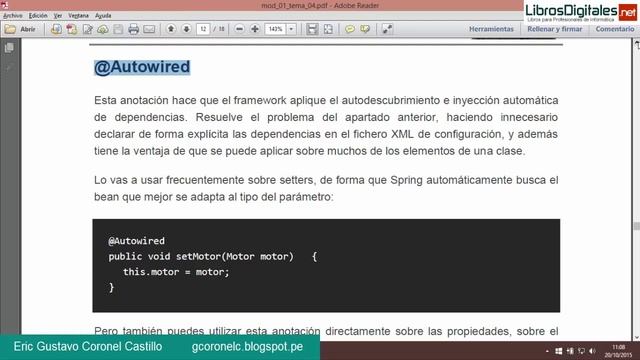Click the network tray icon
This screenshot has width=640, height=360.
coord(582,351)
